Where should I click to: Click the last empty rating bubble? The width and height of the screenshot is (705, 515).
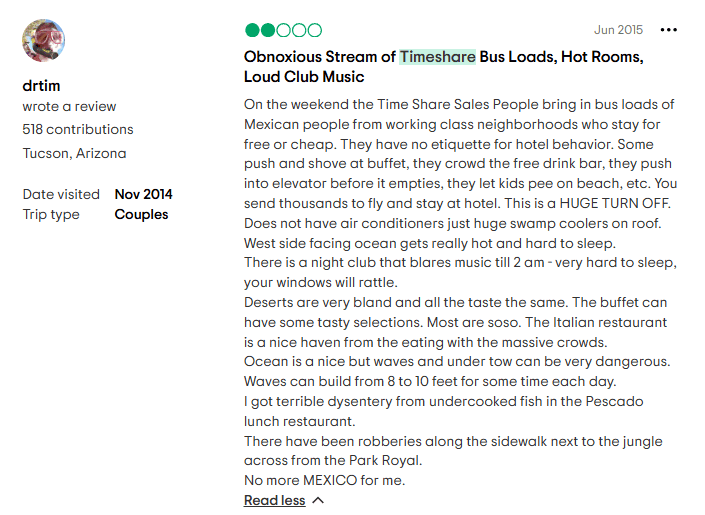[x=315, y=31]
